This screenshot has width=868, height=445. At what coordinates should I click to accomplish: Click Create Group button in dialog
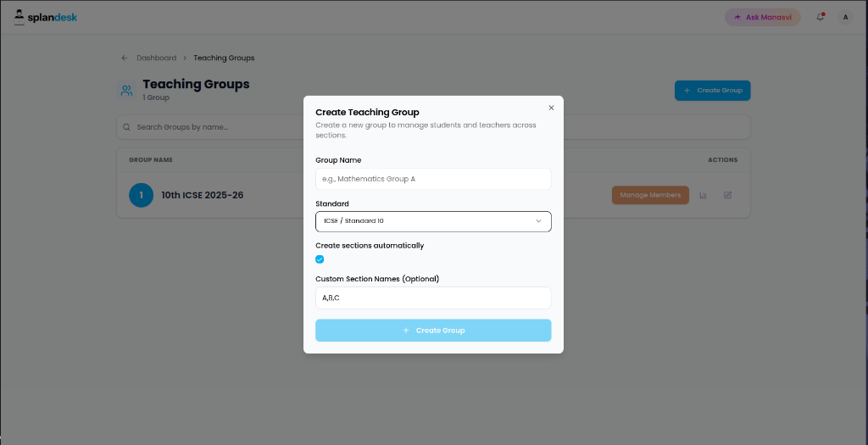pyautogui.click(x=433, y=331)
